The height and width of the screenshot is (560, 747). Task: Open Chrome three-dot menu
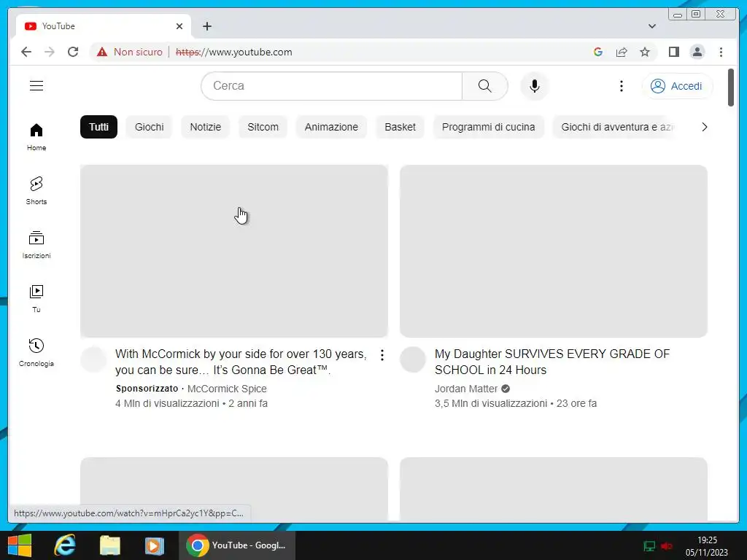coord(721,52)
